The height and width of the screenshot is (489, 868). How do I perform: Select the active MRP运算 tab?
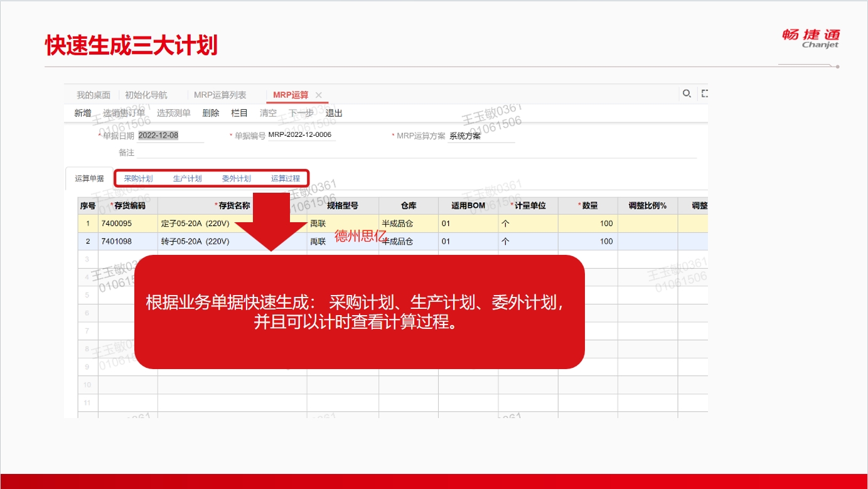[291, 95]
